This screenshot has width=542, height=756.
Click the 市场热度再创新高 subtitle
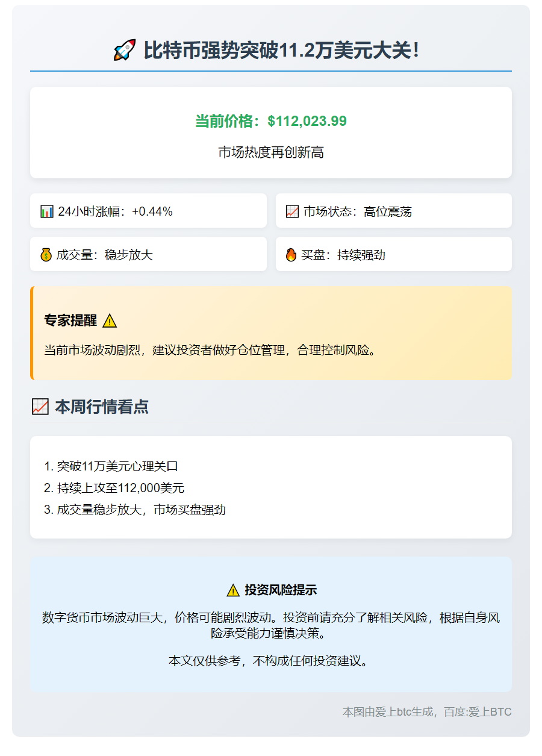[270, 152]
